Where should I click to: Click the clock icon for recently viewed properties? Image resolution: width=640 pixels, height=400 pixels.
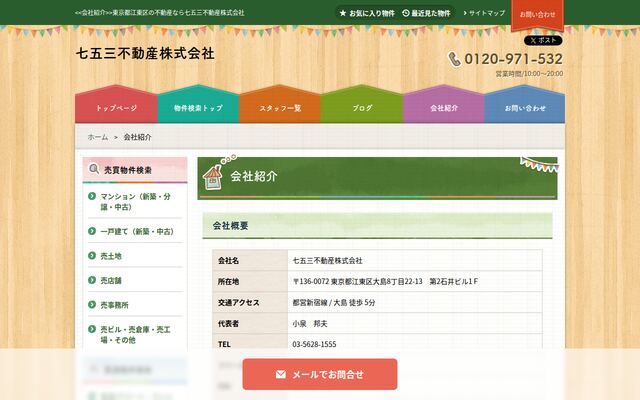(406, 13)
